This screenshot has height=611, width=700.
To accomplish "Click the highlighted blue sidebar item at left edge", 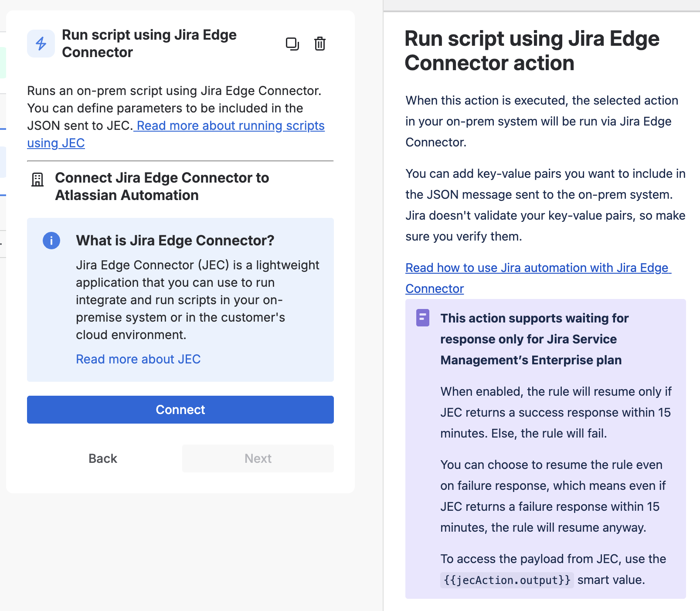I will [3, 162].
